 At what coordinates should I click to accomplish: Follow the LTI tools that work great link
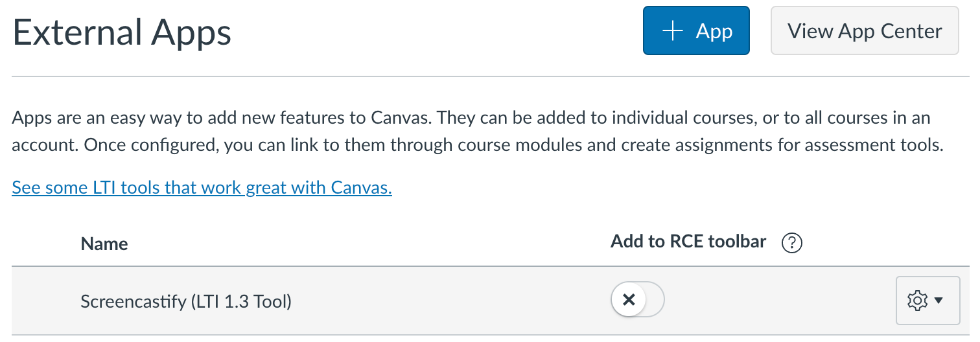pos(202,188)
